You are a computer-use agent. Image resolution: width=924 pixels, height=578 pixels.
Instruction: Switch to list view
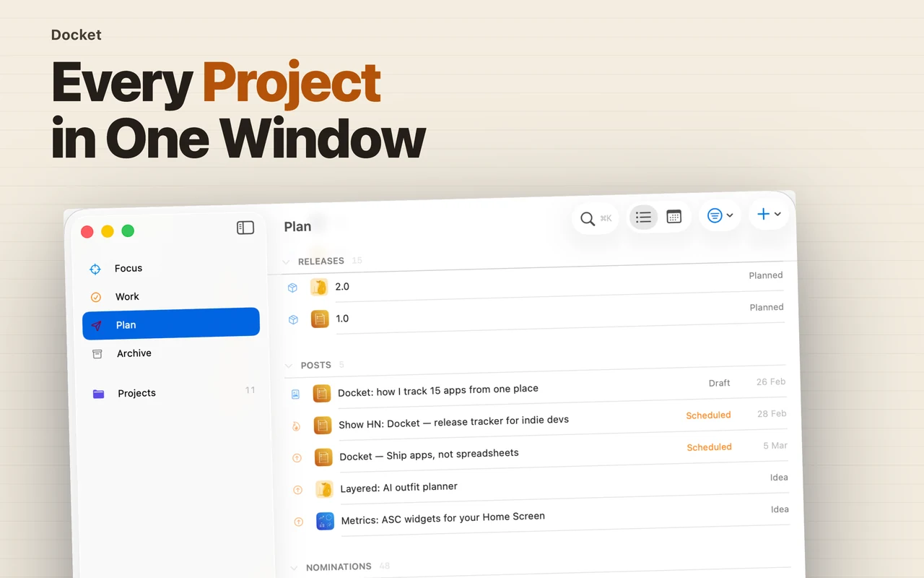tap(643, 217)
